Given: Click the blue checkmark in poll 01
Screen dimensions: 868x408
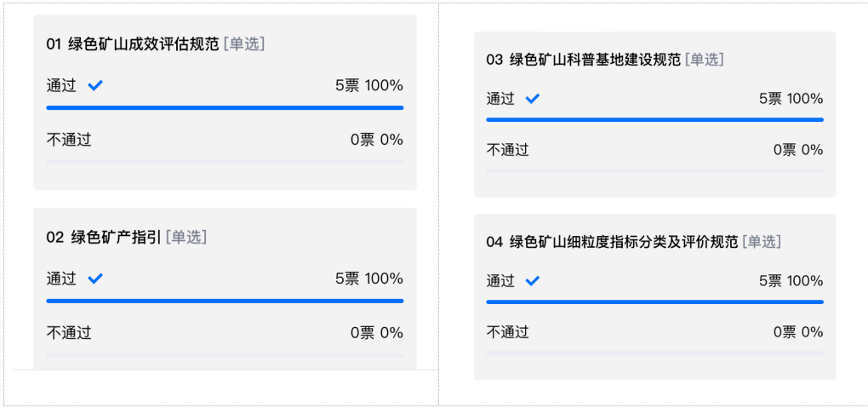Looking at the screenshot, I should pos(95,85).
